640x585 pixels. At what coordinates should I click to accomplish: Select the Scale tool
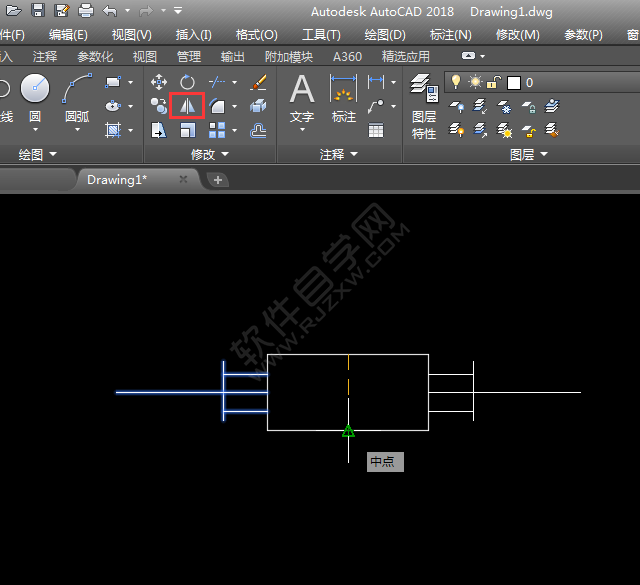(187, 130)
